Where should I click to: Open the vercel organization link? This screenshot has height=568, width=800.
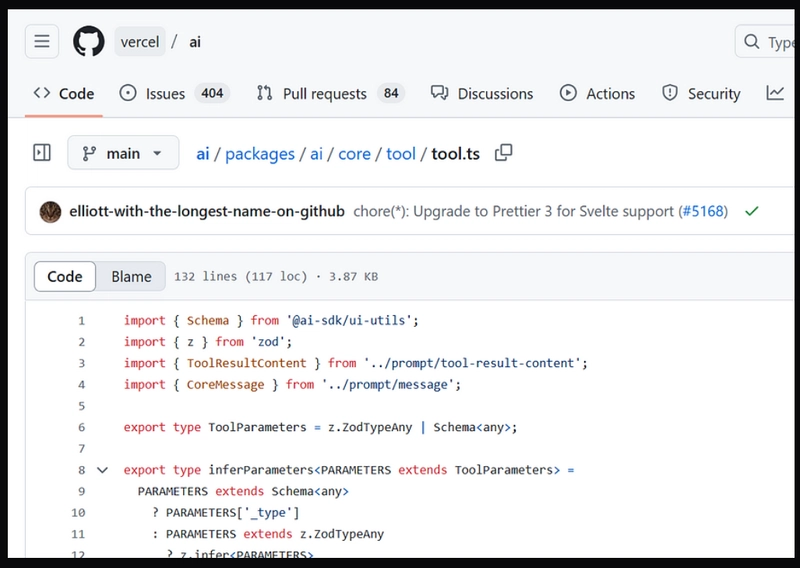(140, 42)
